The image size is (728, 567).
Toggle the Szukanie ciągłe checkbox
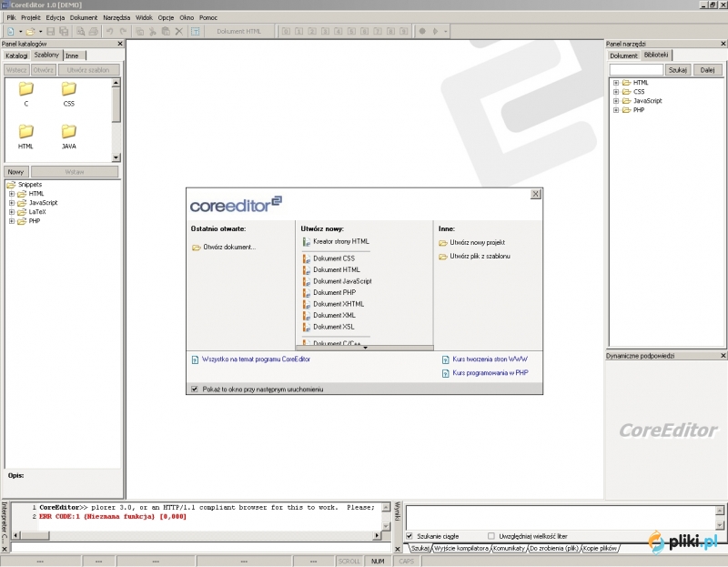409,536
